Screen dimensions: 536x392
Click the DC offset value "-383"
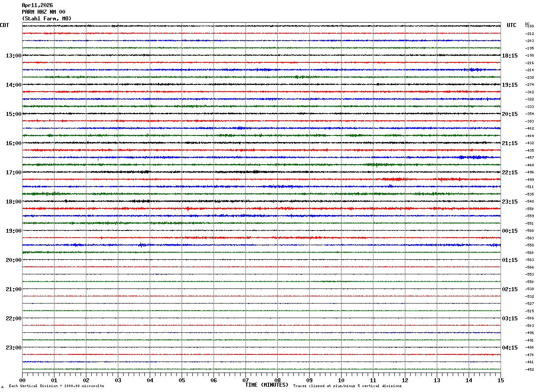click(x=529, y=121)
